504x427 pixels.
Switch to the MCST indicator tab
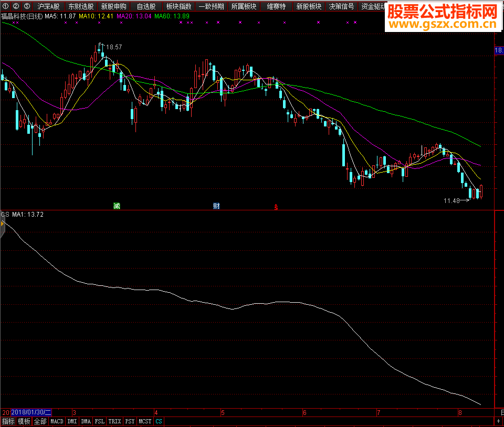[145, 421]
